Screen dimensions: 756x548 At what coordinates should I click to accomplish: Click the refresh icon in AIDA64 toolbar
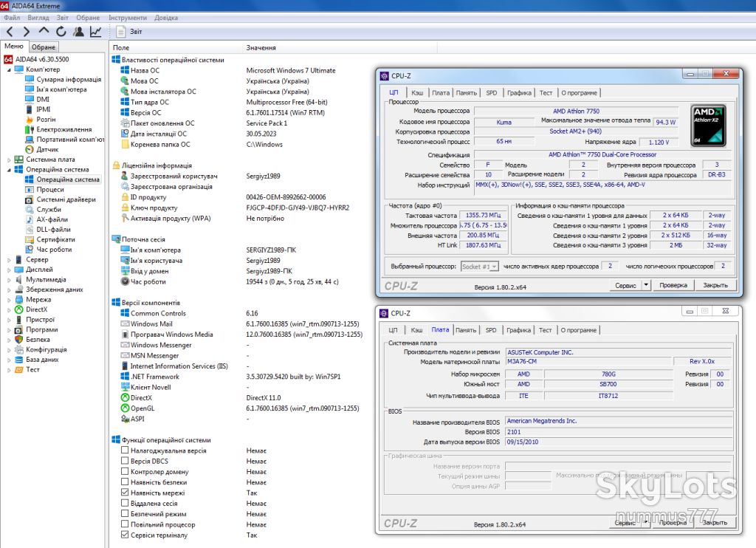[61, 32]
